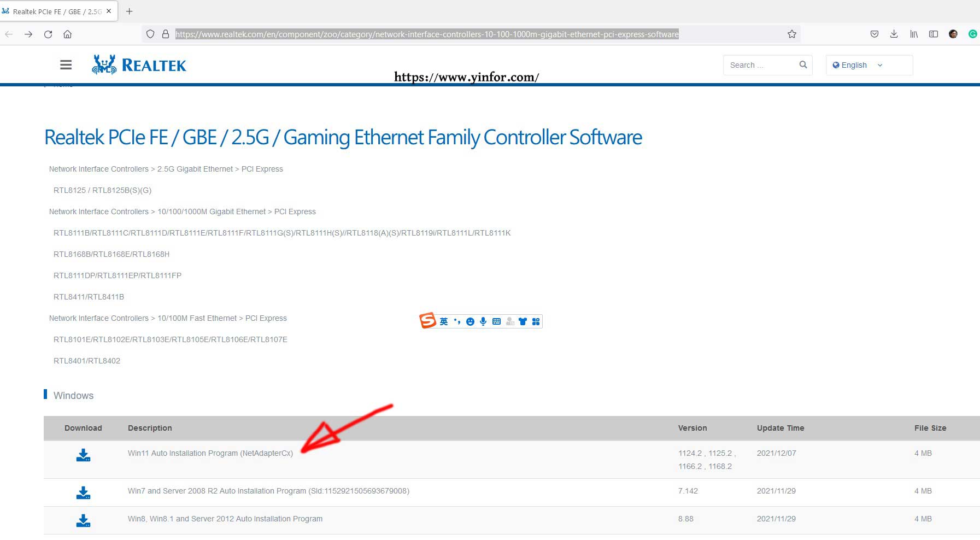Toggle the browser sidebar view

click(933, 34)
